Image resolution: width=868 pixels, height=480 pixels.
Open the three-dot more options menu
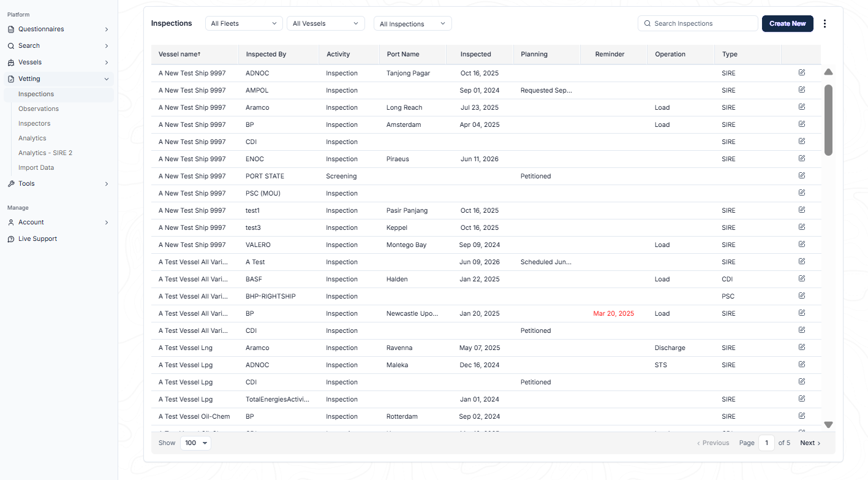tap(825, 24)
